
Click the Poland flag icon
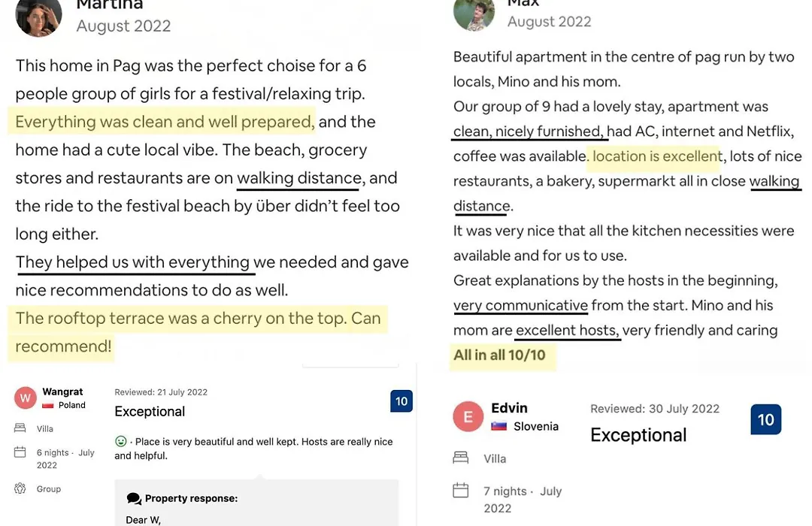point(48,405)
